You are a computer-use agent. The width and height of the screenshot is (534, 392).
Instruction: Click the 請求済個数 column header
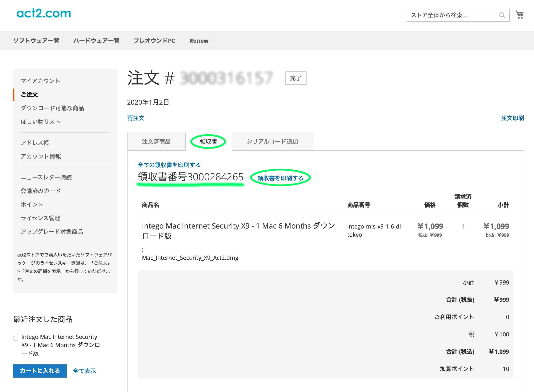463,201
